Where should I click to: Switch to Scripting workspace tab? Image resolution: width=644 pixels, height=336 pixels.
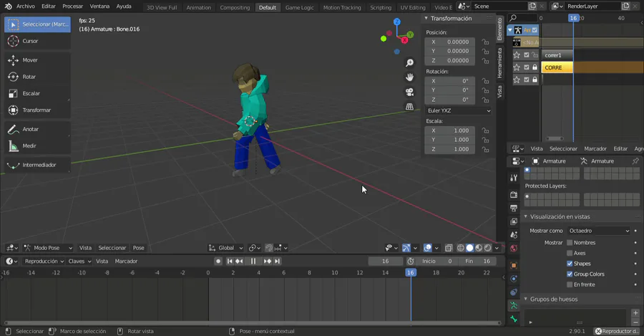(x=381, y=7)
